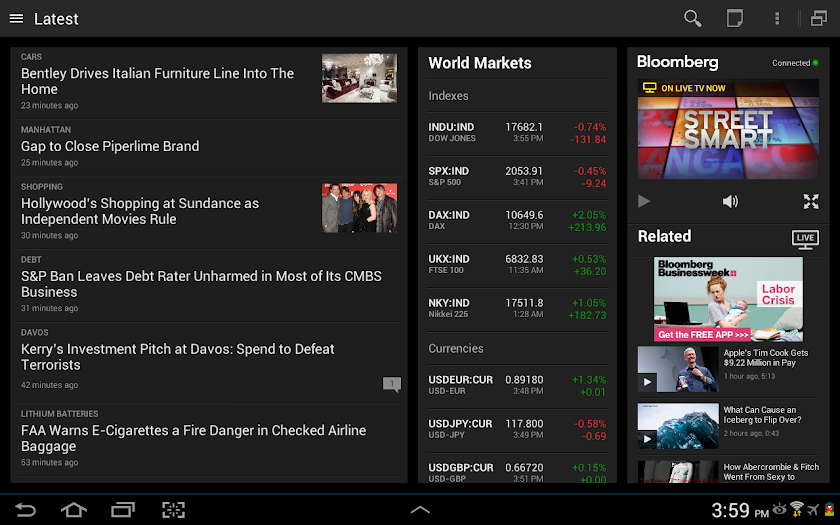Screen dimensions: 840x525
Task: Select the NKY:IND Nikkei 225 row
Action: click(517, 309)
